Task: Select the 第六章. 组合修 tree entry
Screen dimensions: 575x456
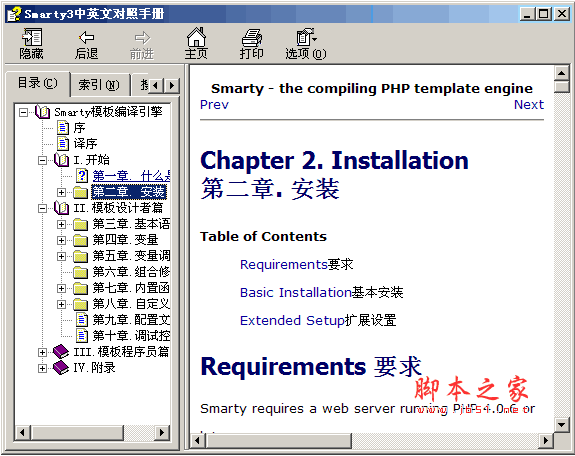Action: (x=131, y=272)
